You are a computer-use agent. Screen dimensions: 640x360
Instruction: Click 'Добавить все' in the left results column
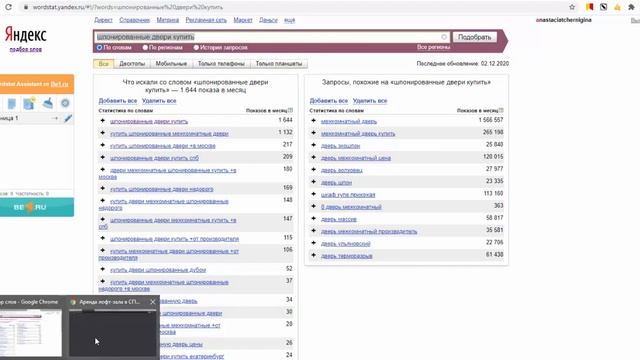[118, 101]
